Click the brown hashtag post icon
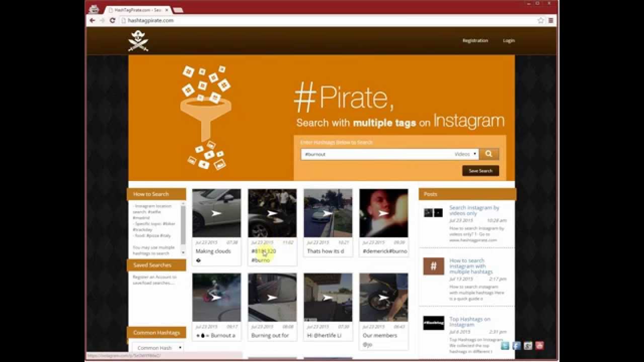The image size is (644, 362). coord(433,266)
